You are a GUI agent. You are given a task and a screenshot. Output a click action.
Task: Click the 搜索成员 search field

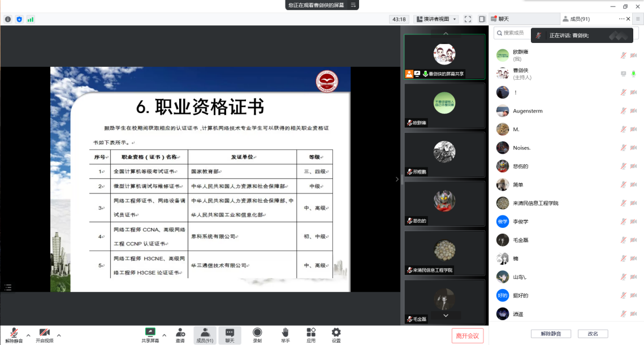point(513,33)
